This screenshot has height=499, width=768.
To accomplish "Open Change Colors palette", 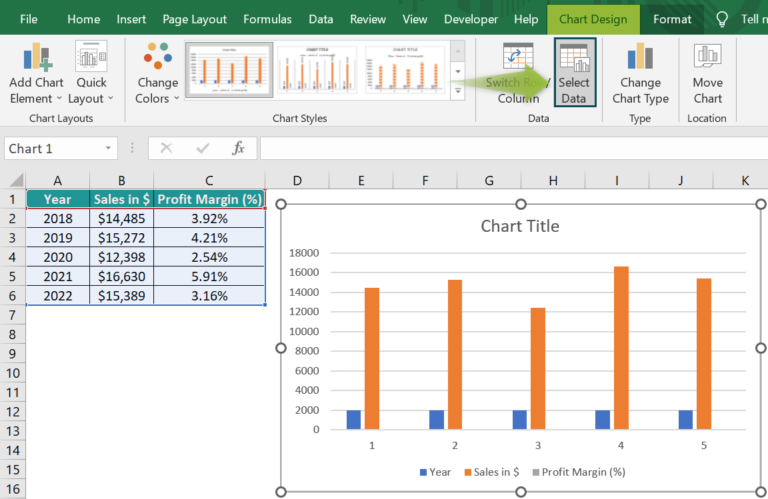I will [x=157, y=73].
